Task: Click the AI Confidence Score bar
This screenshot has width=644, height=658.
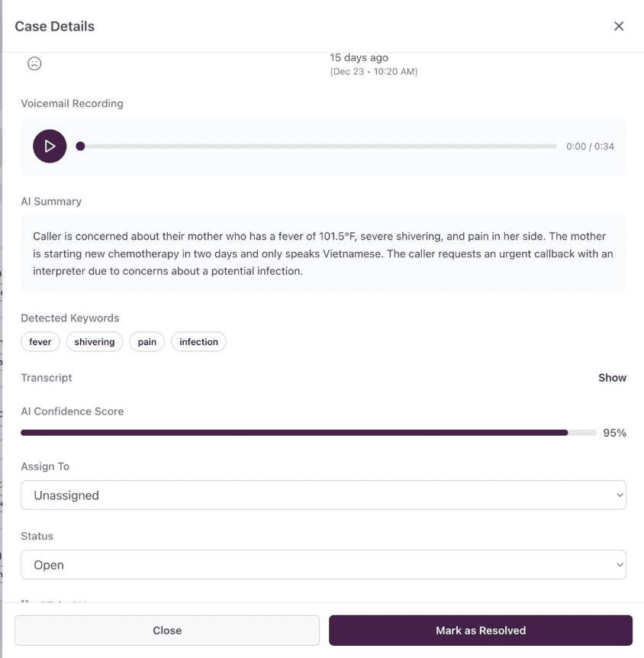Action: coord(308,433)
